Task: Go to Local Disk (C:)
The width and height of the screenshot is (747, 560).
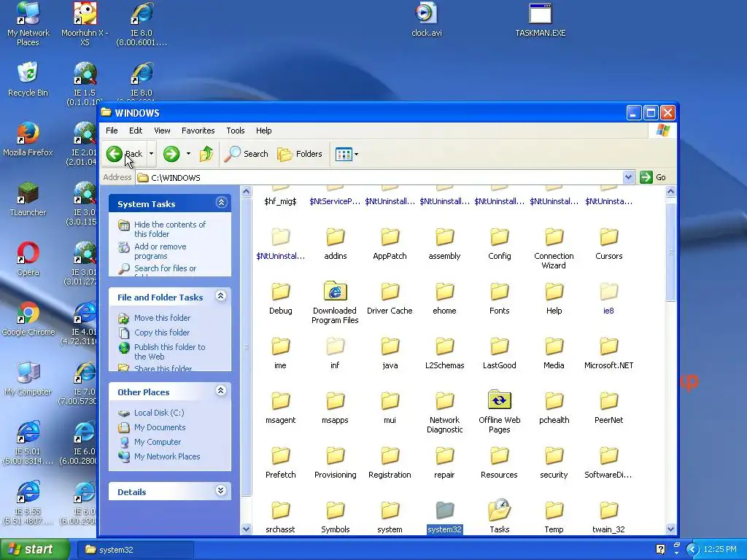Action: click(158, 413)
